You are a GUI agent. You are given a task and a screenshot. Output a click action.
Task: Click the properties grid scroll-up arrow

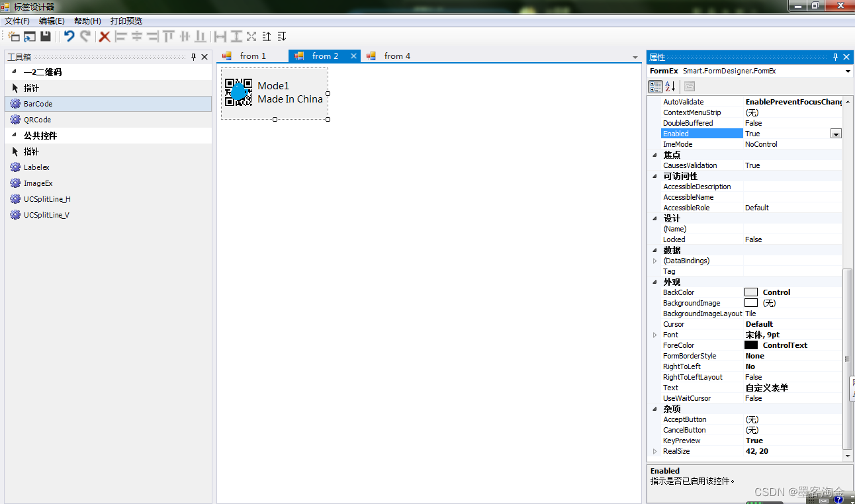[848, 103]
